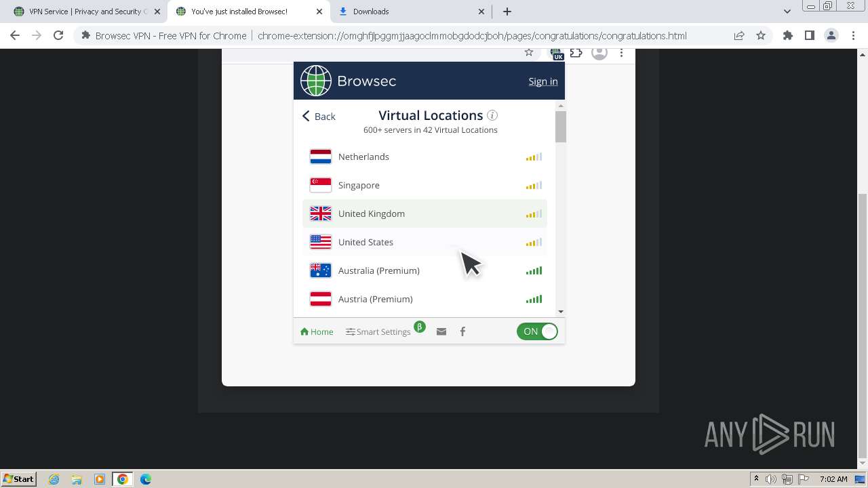
Task: Open Chrome three-dot menu
Action: pos(853,36)
